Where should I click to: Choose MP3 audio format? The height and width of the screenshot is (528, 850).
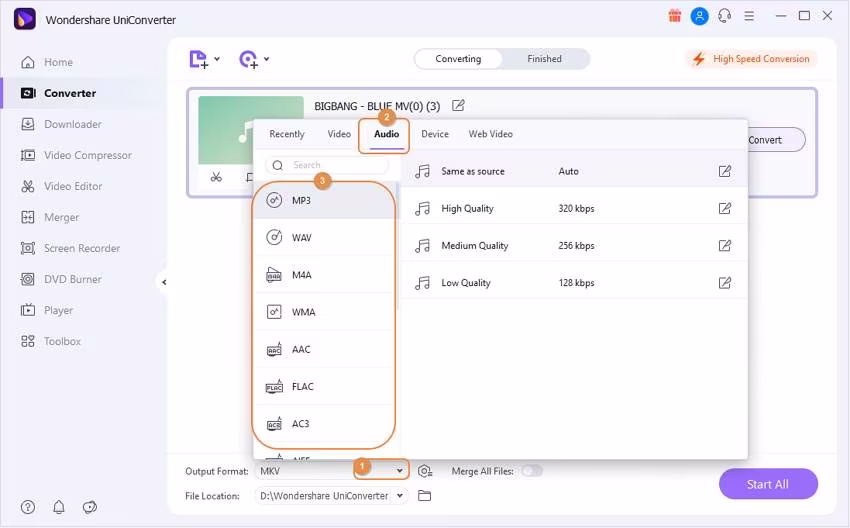click(324, 201)
